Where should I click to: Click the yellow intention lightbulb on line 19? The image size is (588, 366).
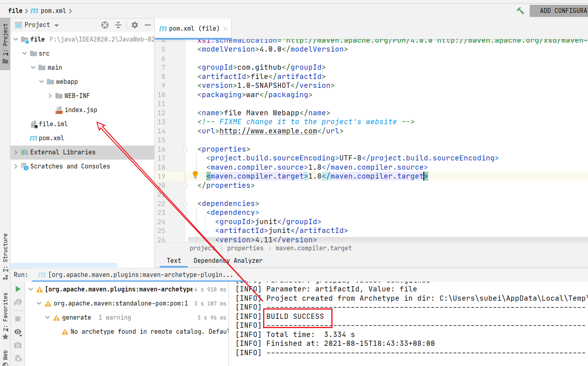(x=195, y=175)
